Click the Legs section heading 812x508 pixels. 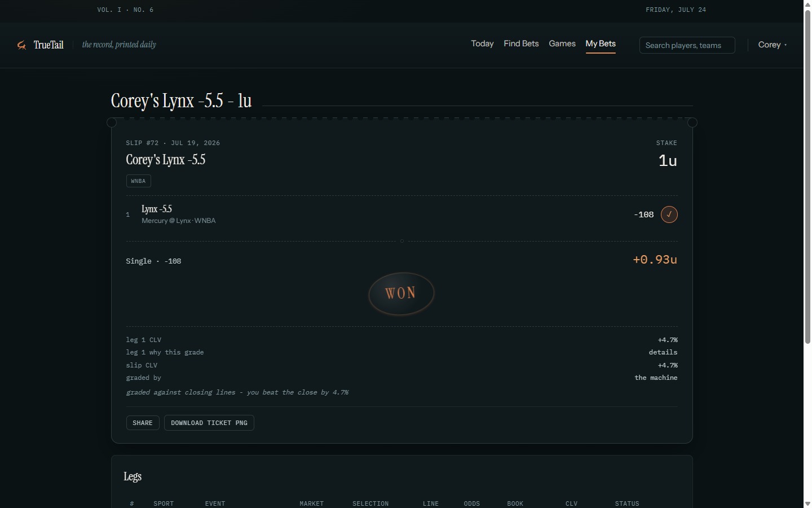133,476
